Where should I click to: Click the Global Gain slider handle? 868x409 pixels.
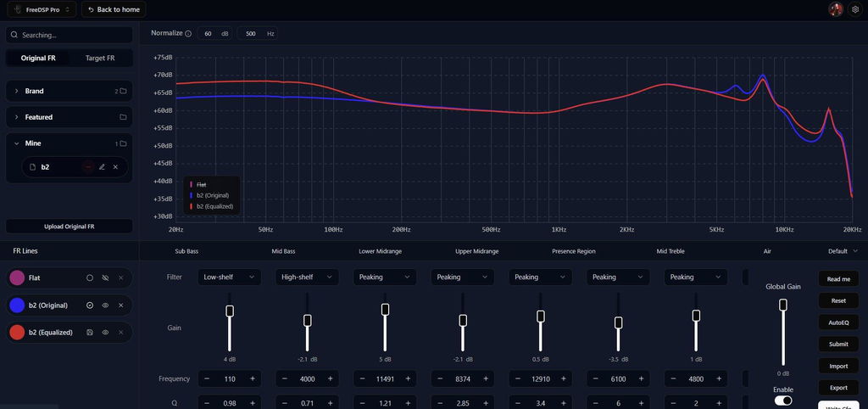click(782, 305)
